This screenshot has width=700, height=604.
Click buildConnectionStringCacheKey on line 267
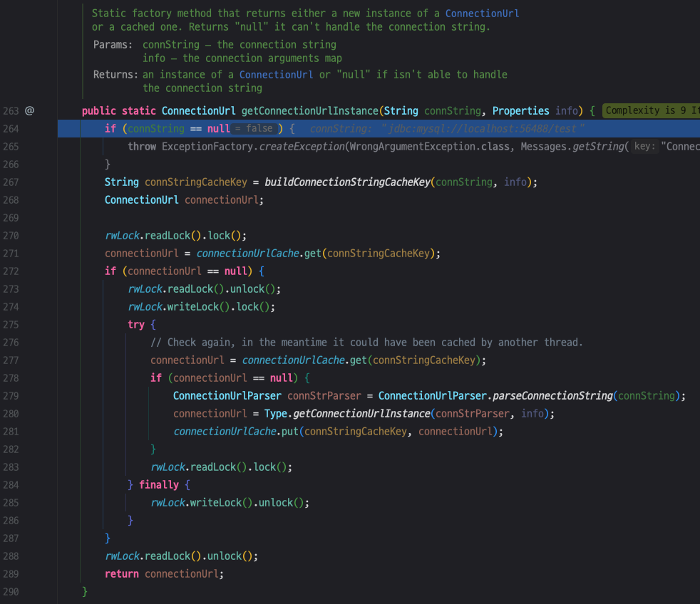[347, 182]
